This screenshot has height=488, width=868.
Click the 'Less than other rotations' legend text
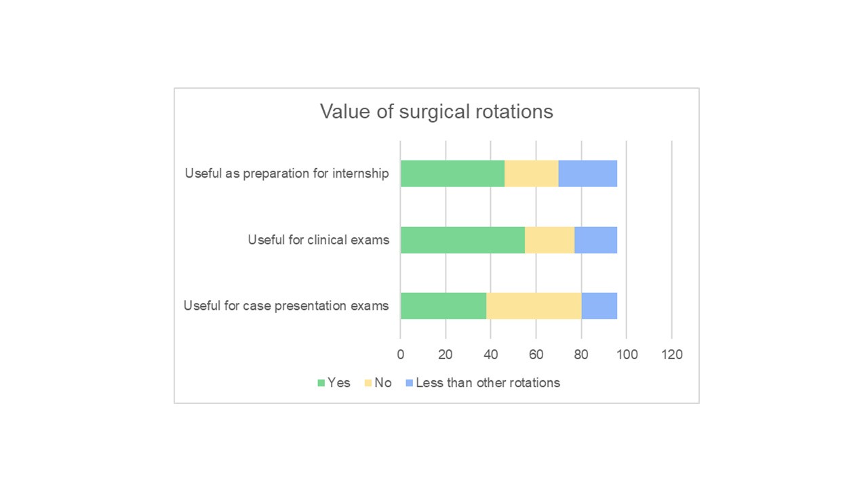click(x=488, y=383)
